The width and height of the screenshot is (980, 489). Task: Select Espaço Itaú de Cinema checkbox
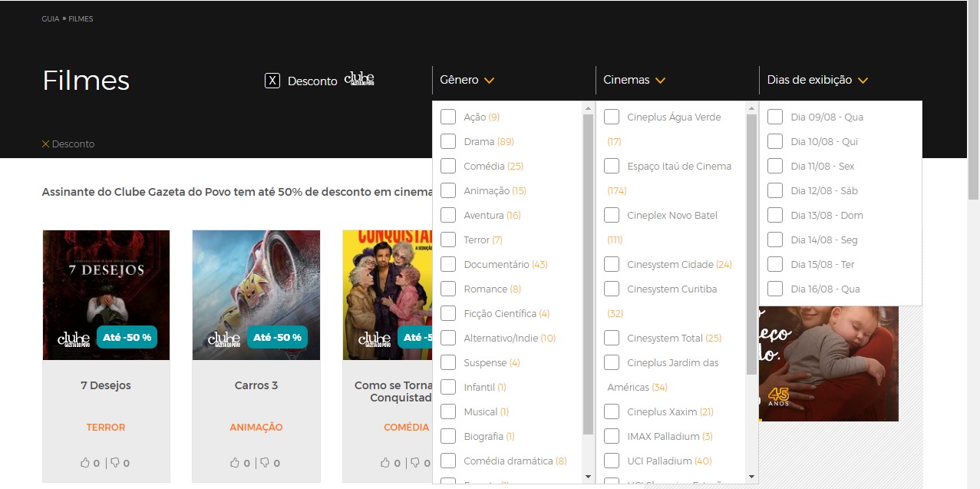pyautogui.click(x=612, y=166)
